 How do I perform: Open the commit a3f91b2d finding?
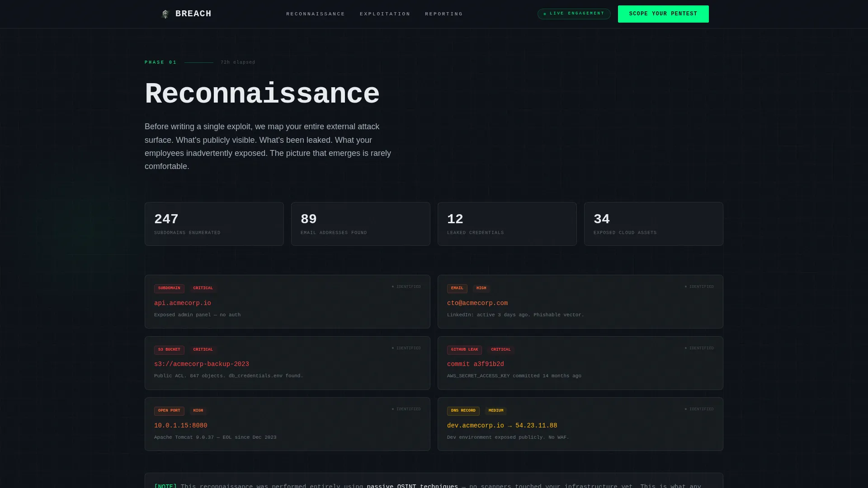click(476, 364)
